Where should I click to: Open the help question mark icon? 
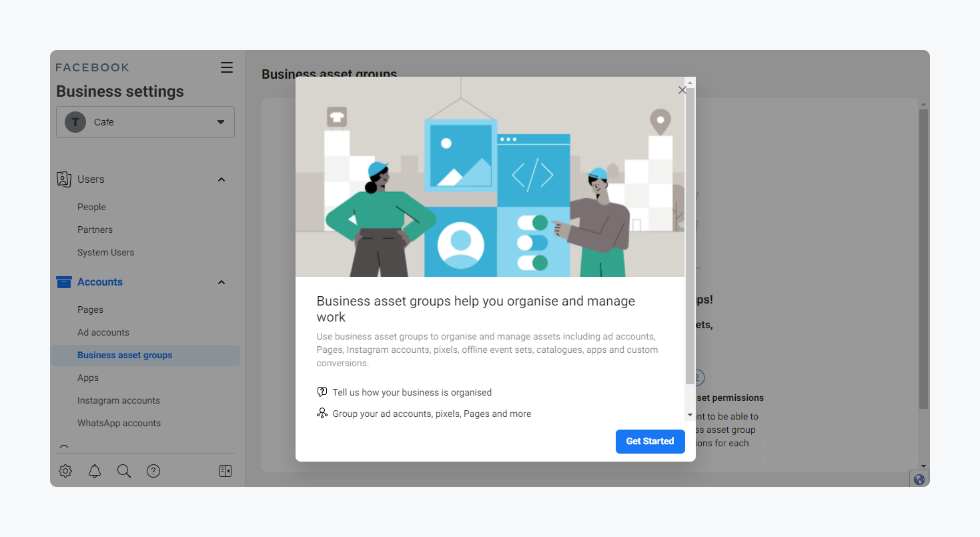[153, 471]
